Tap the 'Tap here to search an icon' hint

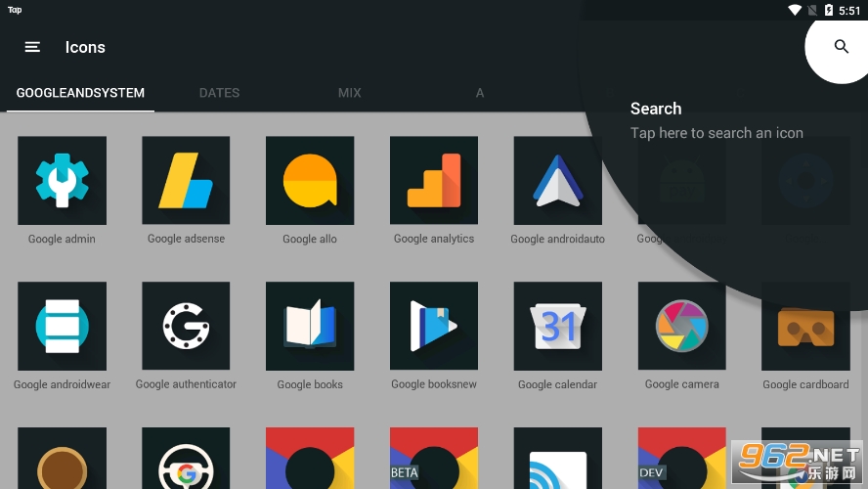716,133
